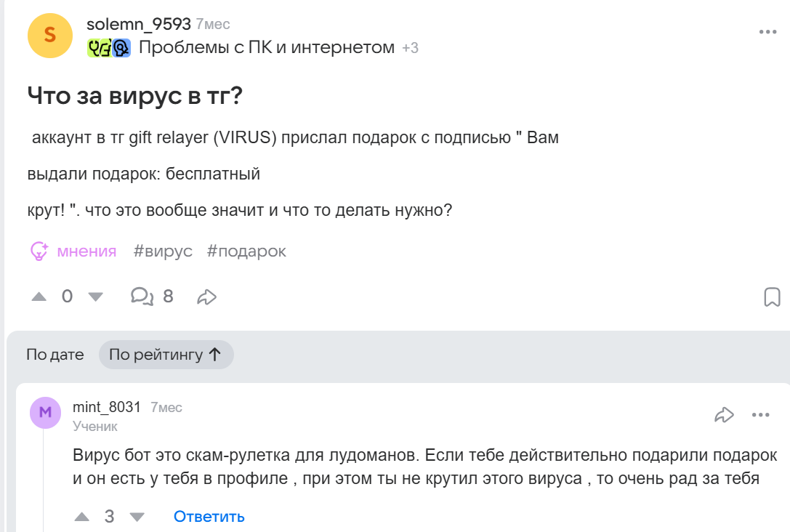The image size is (790, 532).
Task: Open more options for mint_8031's answer
Action: pyautogui.click(x=760, y=415)
